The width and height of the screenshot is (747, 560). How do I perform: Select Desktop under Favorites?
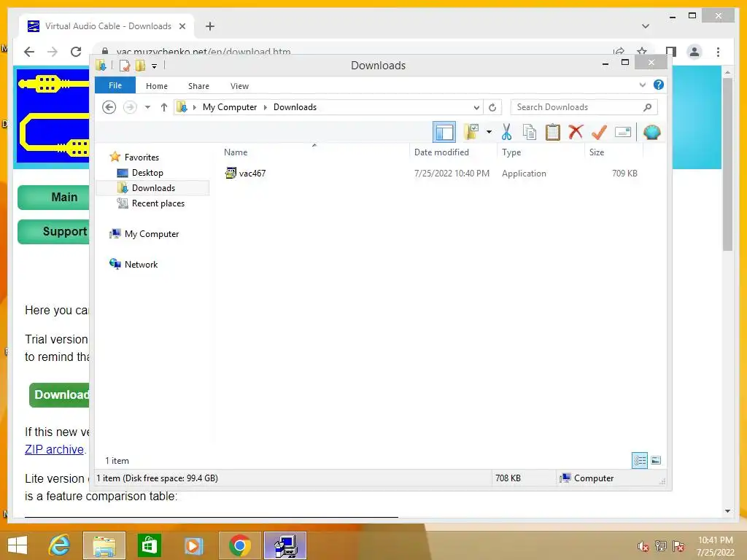[147, 172]
